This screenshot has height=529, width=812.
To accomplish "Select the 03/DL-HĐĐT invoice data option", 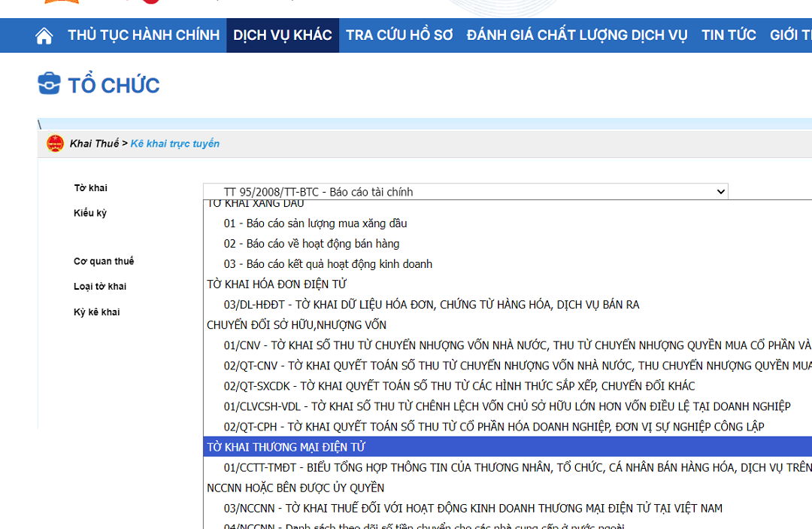I will (431, 305).
